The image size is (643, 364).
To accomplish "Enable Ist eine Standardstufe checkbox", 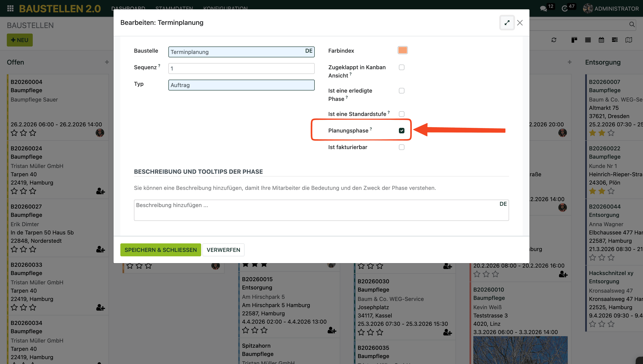I will coord(401,114).
